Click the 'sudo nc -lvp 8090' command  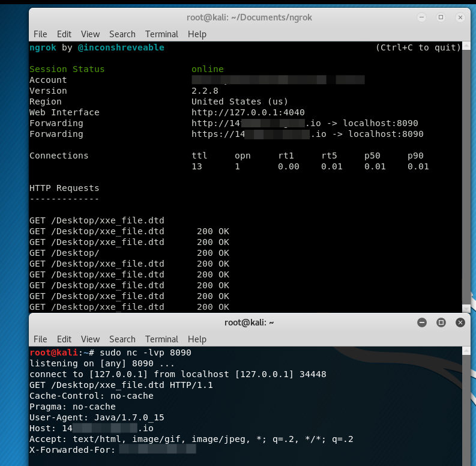(145, 353)
